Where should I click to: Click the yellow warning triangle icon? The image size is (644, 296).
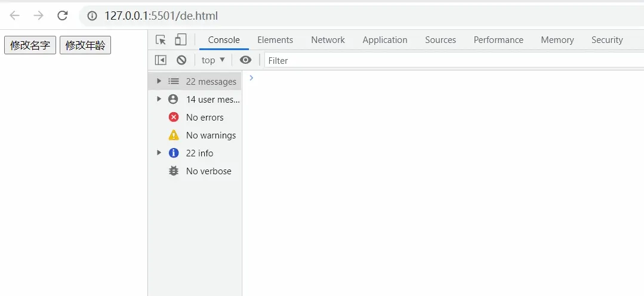click(174, 135)
